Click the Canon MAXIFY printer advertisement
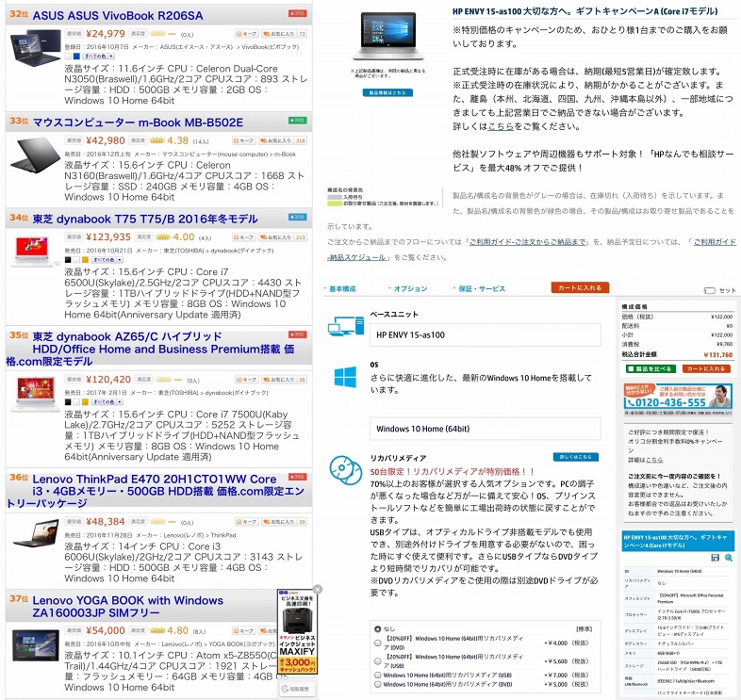 297,631
